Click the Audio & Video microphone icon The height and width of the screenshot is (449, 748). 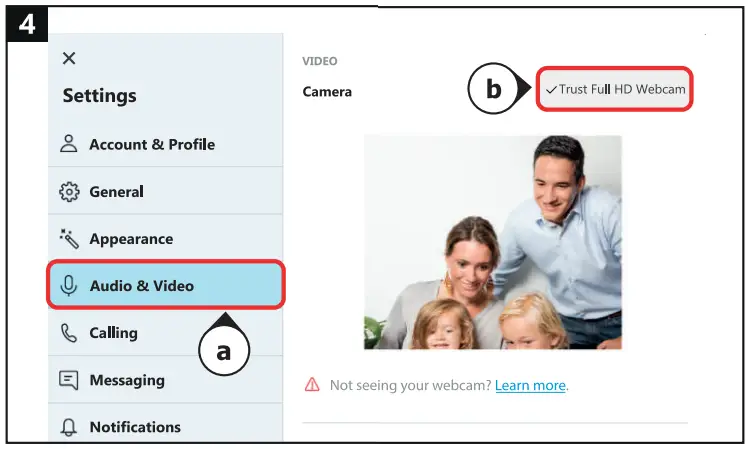pos(69,285)
